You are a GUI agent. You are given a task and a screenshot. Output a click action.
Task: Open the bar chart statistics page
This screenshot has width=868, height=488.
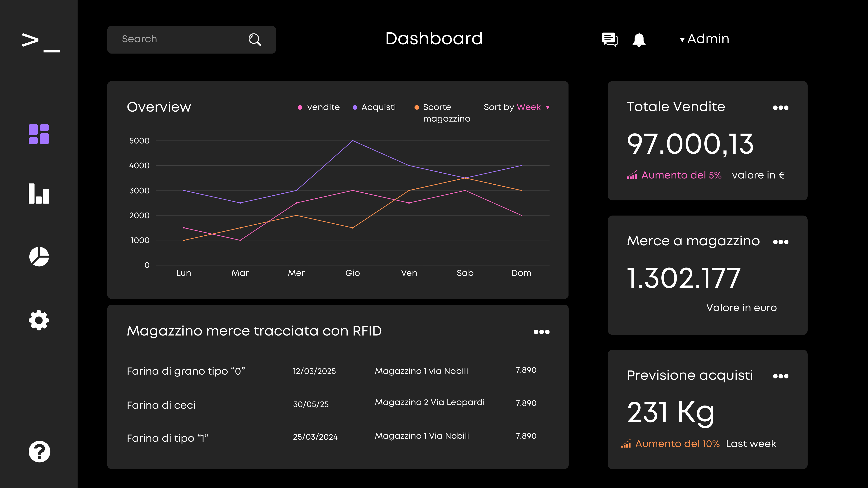point(39,194)
